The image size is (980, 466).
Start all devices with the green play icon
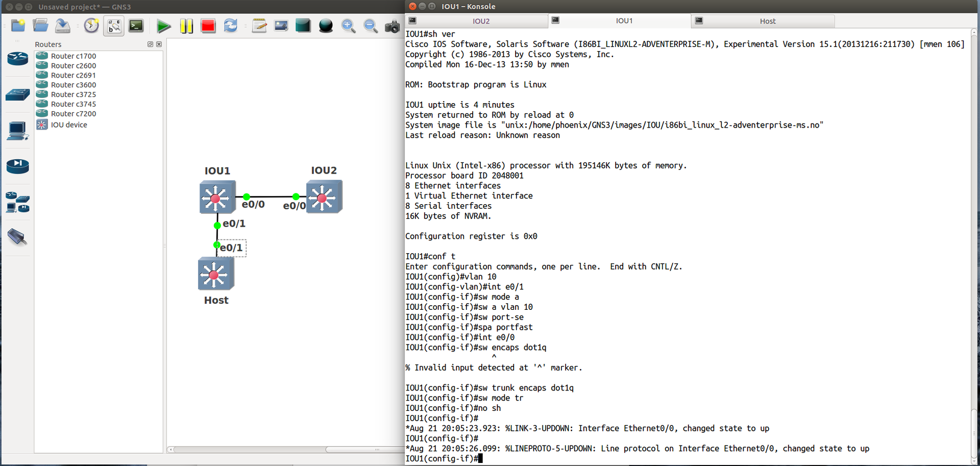(163, 26)
